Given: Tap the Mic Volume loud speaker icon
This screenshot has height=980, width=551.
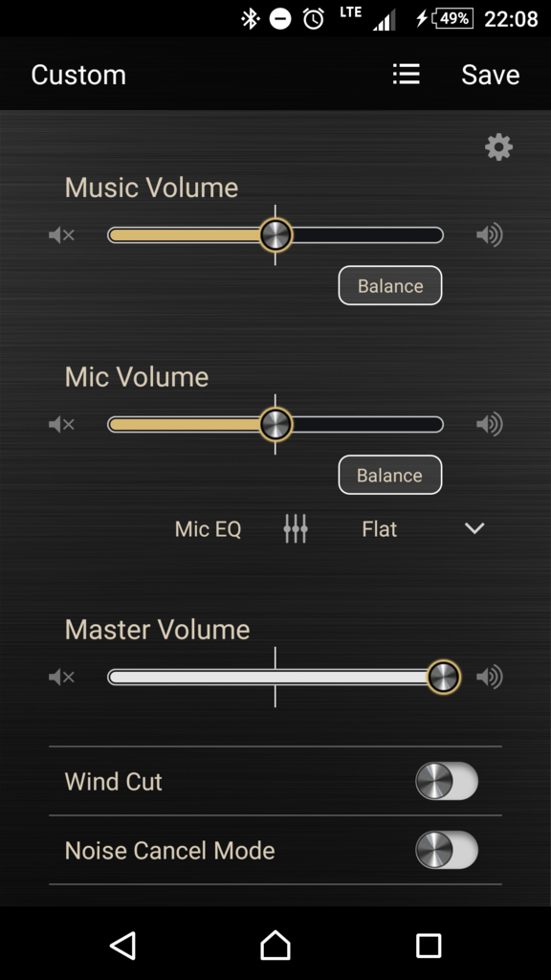Looking at the screenshot, I should (x=489, y=424).
